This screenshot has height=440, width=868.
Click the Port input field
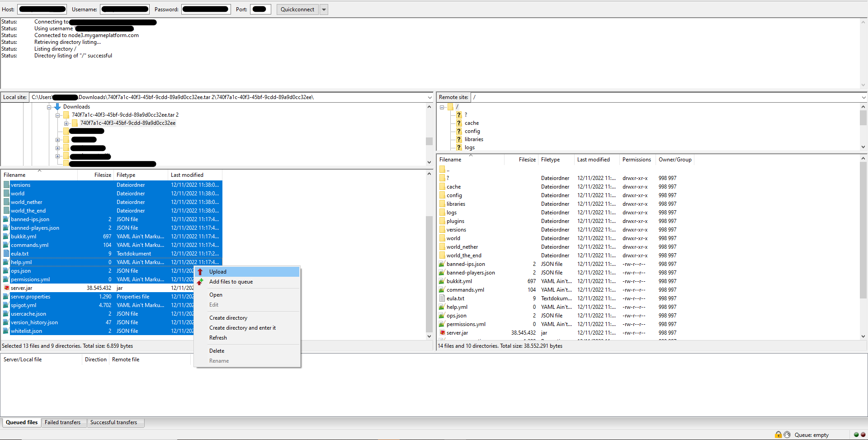point(260,9)
